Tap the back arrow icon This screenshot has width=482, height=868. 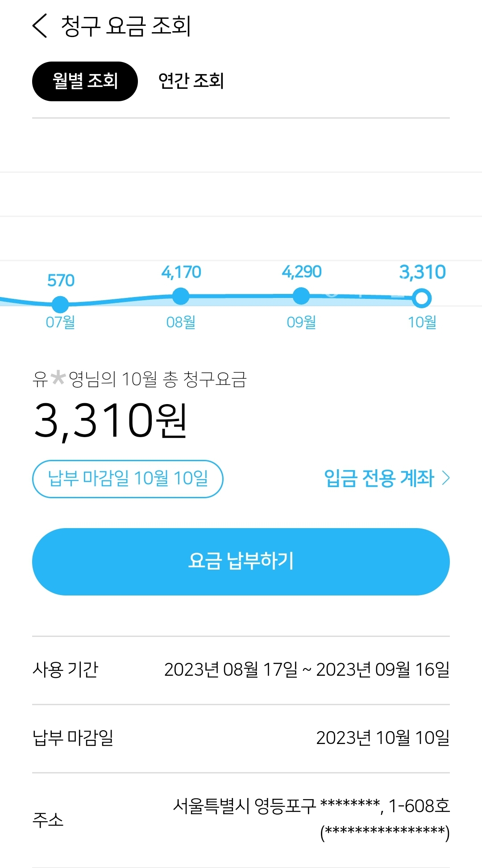pyautogui.click(x=40, y=26)
